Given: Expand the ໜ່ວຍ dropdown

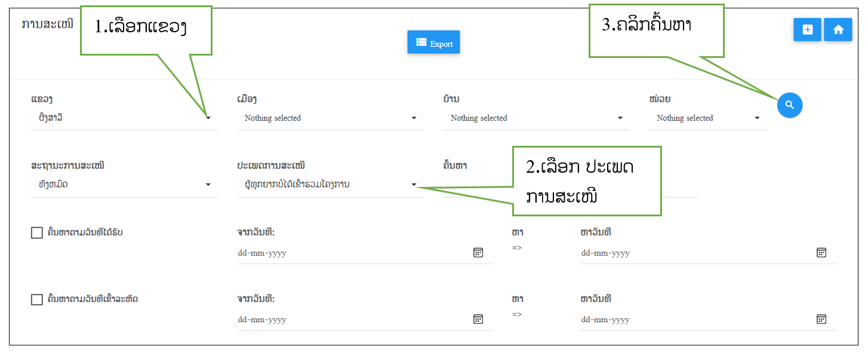Looking at the screenshot, I should click(x=708, y=118).
